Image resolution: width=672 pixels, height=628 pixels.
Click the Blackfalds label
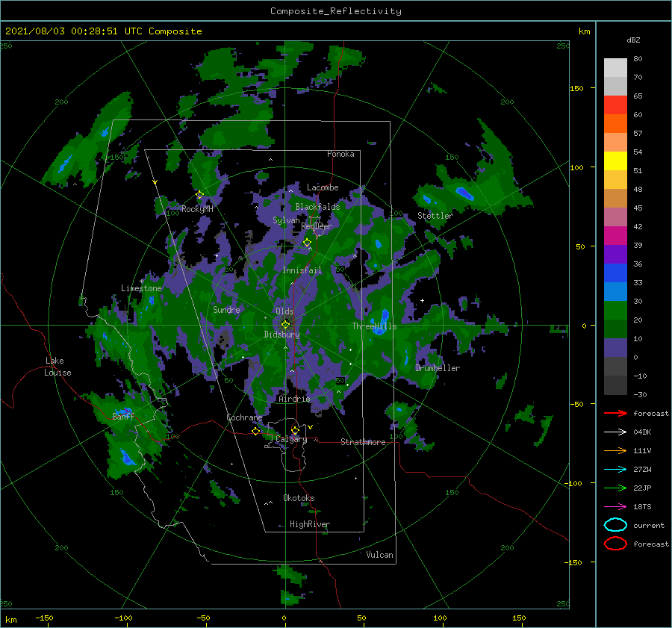click(317, 207)
